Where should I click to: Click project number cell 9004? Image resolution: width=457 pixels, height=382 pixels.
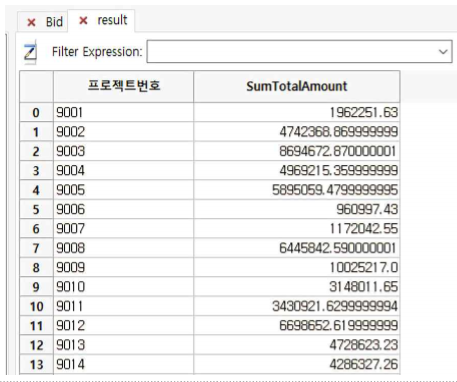[123, 170]
